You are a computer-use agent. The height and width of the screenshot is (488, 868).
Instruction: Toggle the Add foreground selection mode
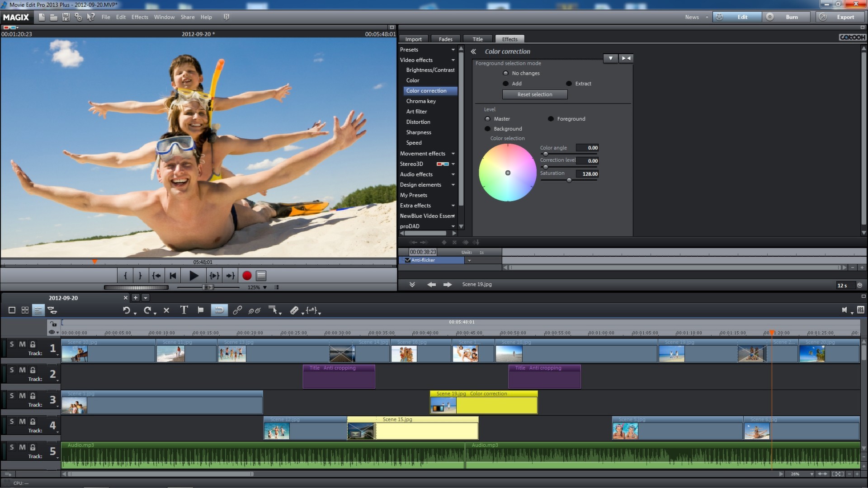(505, 83)
